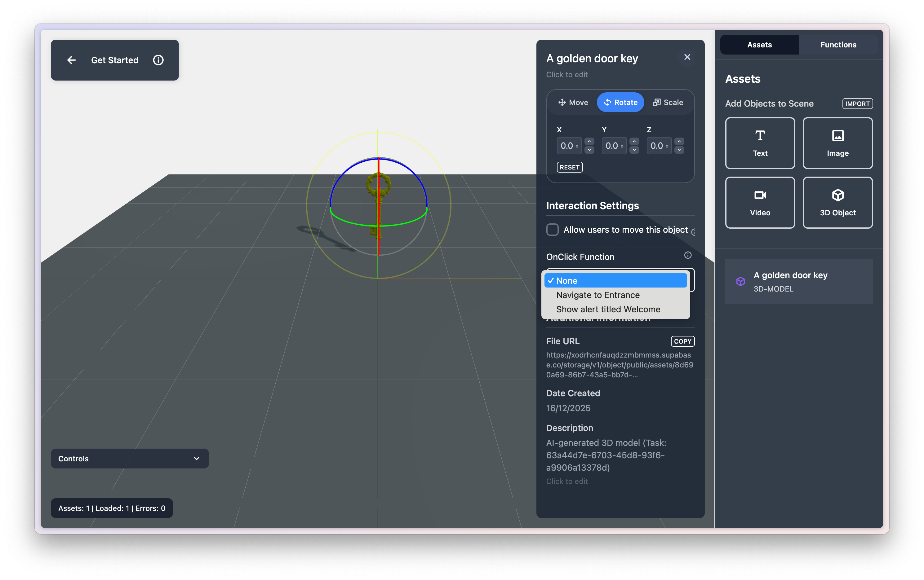Edit the AI-generated 3D model description
The width and height of the screenshot is (924, 580).
[606, 455]
